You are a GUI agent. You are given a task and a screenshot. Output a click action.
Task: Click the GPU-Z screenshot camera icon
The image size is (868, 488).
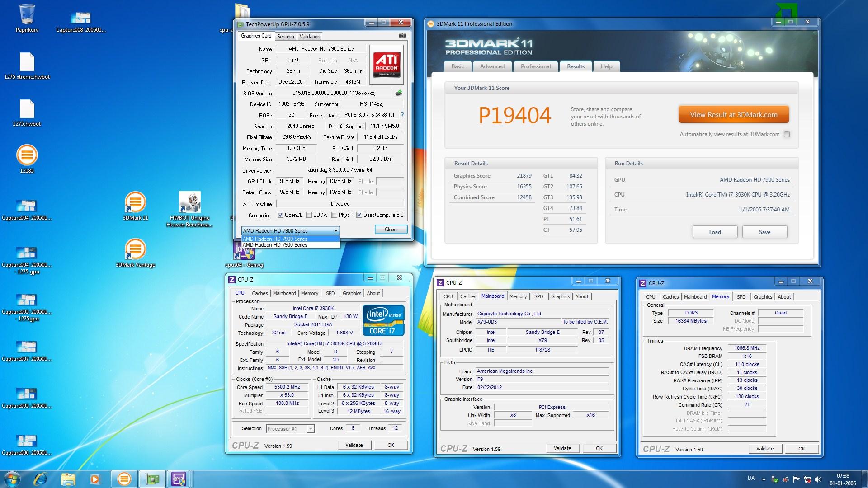(x=402, y=36)
